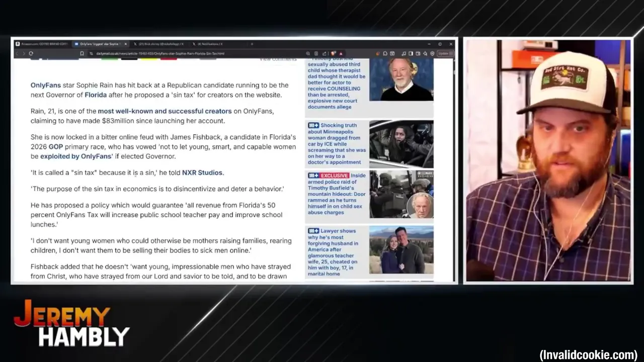
Task: Open the Florida link in the article
Action: pyautogui.click(x=96, y=95)
